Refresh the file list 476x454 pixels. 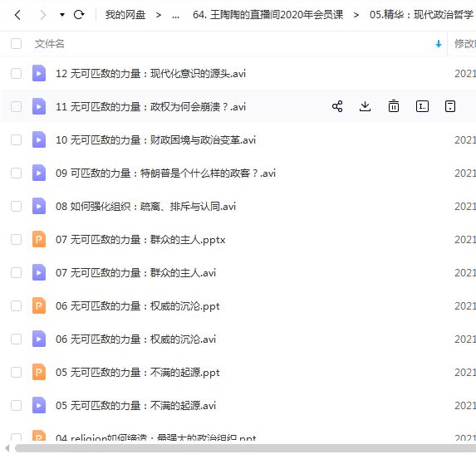(79, 15)
